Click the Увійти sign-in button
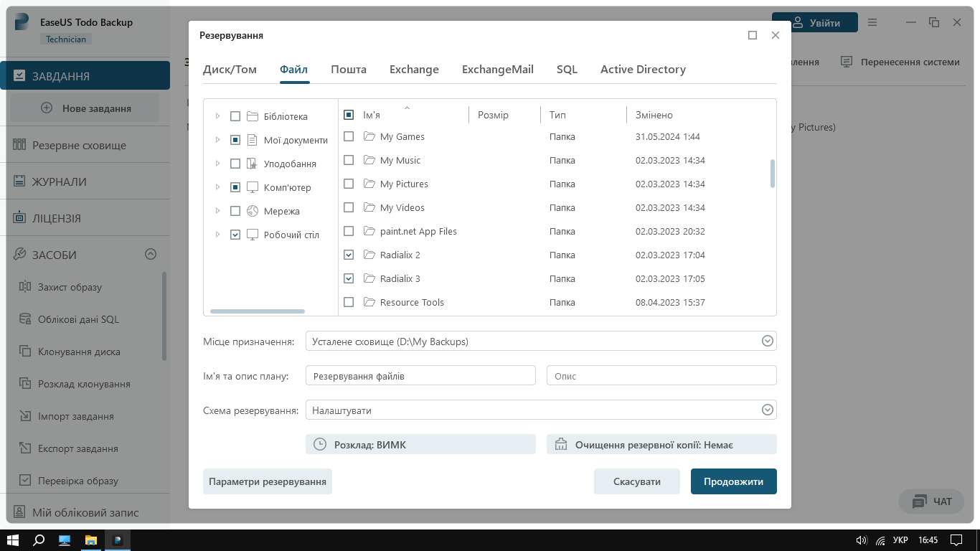This screenshot has height=551, width=980. tap(815, 22)
